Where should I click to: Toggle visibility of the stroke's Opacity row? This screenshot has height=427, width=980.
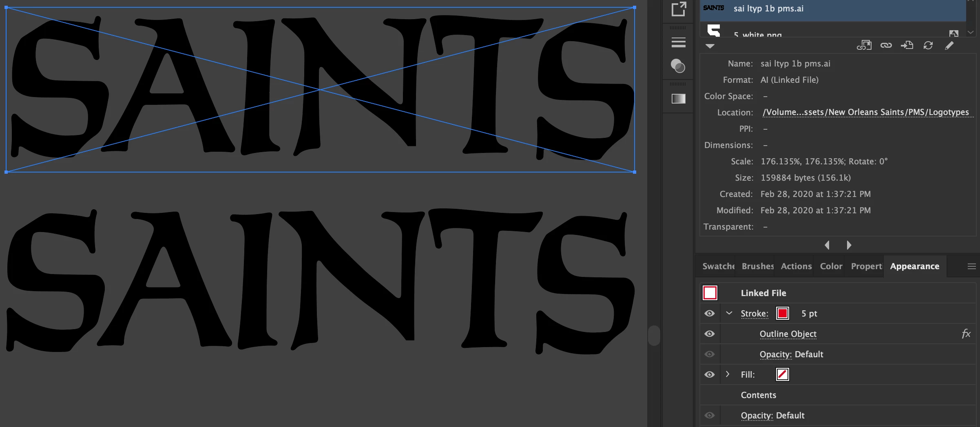tap(710, 354)
